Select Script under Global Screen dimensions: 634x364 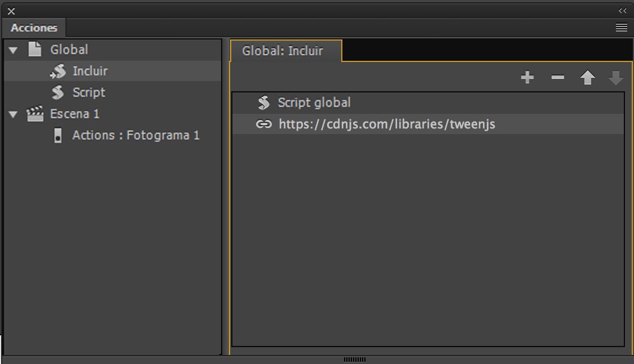[112, 92]
